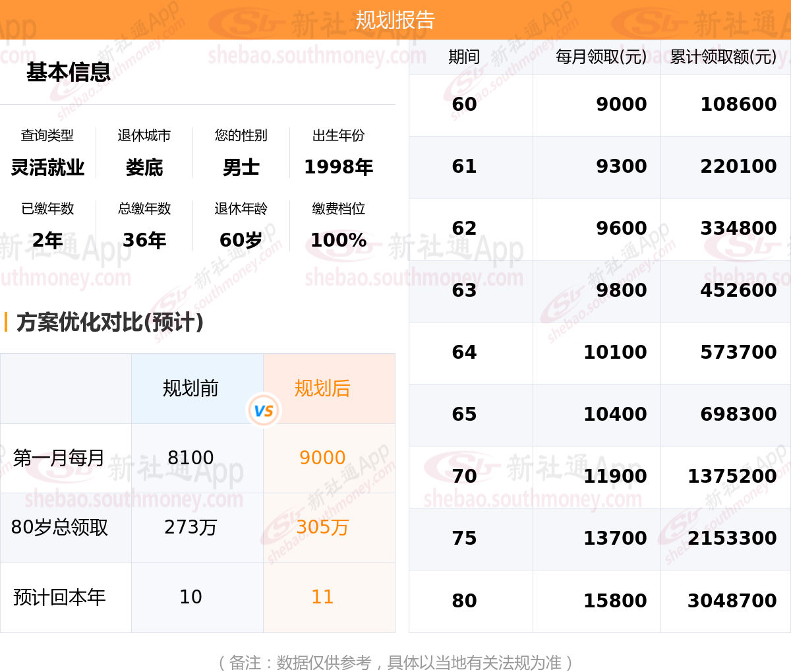Click monthly amount 10400
This screenshot has height=672, width=791.
(x=615, y=414)
